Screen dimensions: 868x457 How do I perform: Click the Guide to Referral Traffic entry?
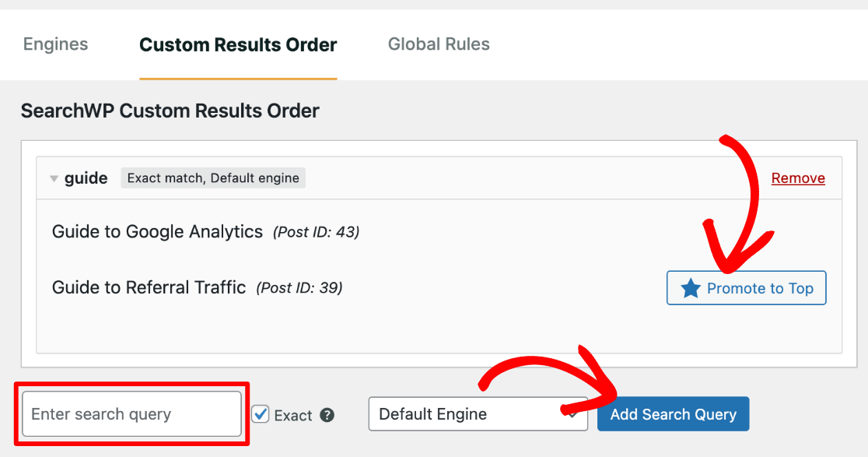coord(149,287)
